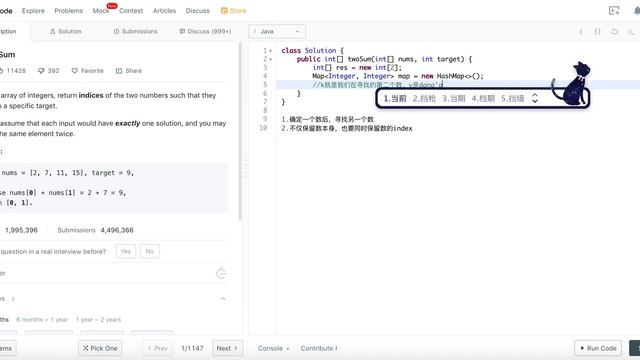Screen dimensions: 640x360
Task: Open the notifications bell in the header
Action: [637, 11]
